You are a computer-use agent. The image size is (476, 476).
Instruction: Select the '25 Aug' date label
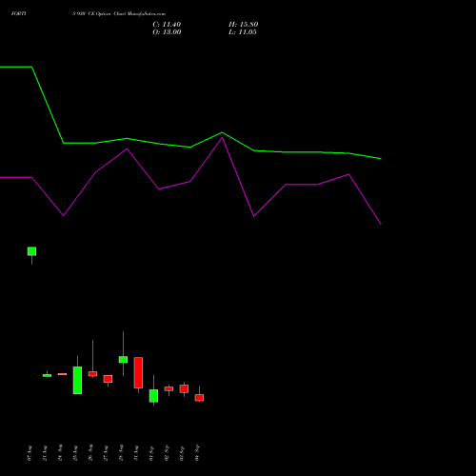click(x=75, y=453)
